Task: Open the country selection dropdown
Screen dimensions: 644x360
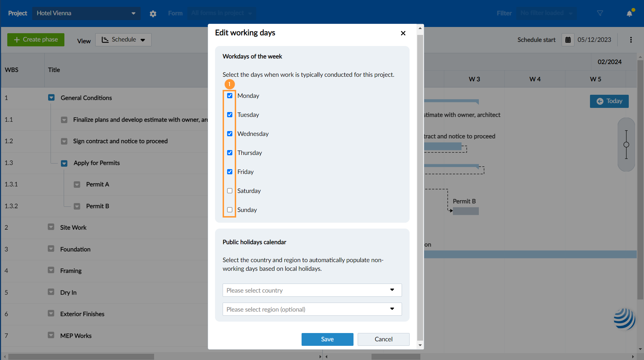Action: (312, 290)
